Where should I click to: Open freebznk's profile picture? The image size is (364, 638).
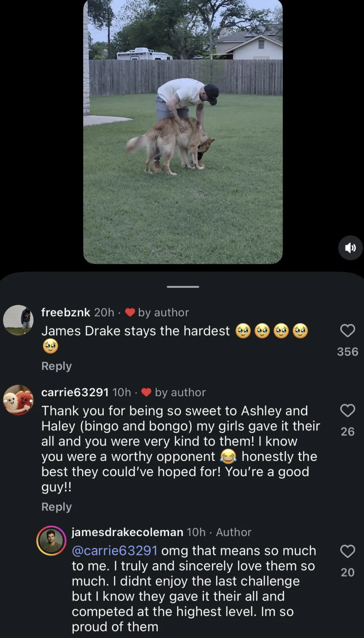coord(18,320)
